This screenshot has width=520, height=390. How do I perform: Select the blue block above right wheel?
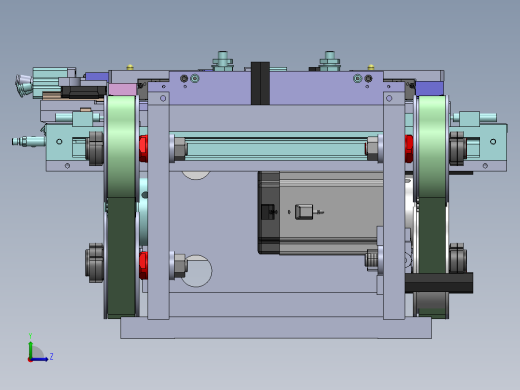point(429,88)
